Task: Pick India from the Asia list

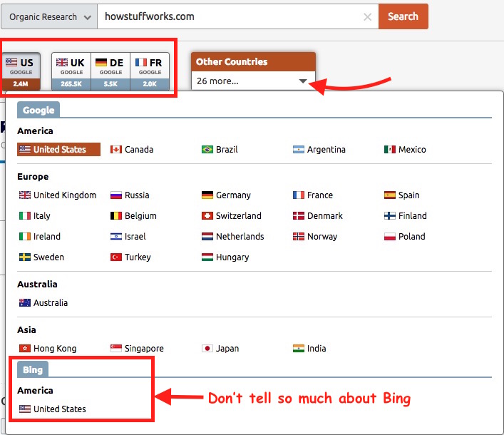Action: pyautogui.click(x=317, y=349)
